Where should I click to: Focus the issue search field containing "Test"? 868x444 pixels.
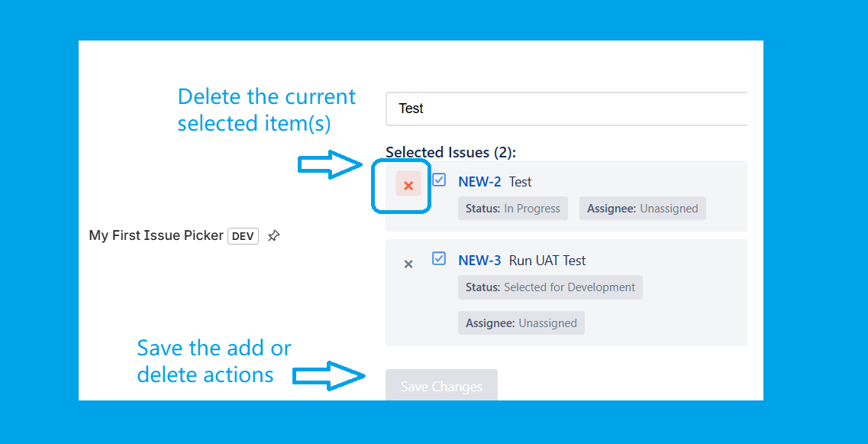pos(565,109)
